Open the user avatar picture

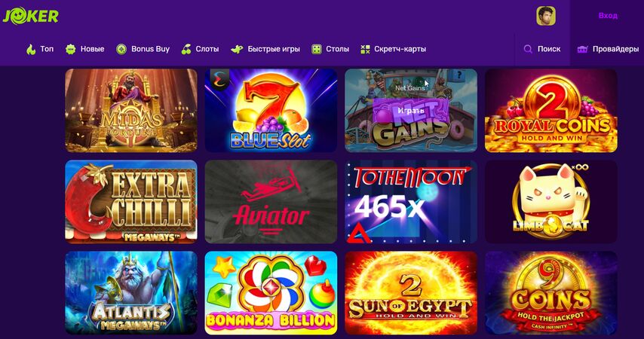546,16
